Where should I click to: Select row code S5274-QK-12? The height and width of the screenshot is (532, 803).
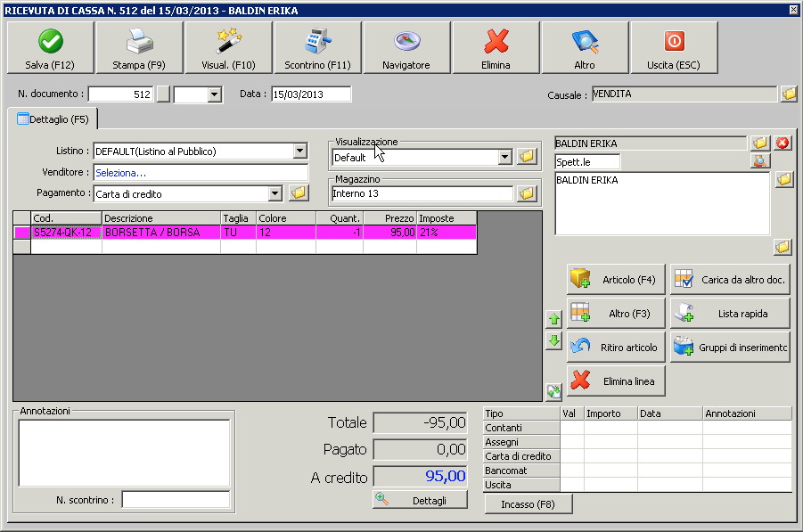(66, 233)
